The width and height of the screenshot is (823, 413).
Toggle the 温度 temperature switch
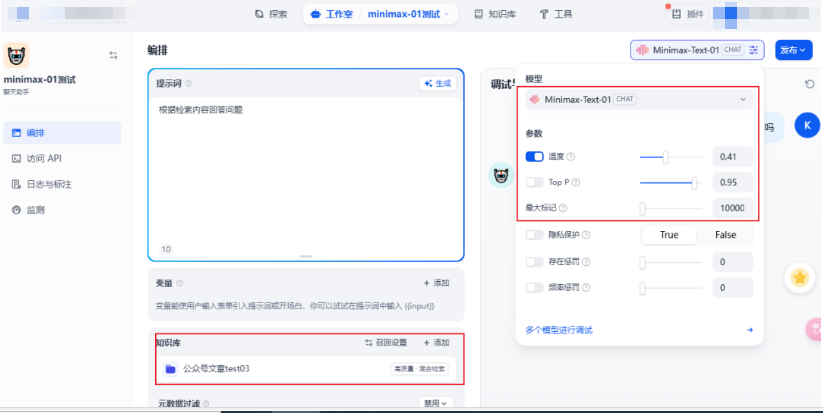click(534, 156)
